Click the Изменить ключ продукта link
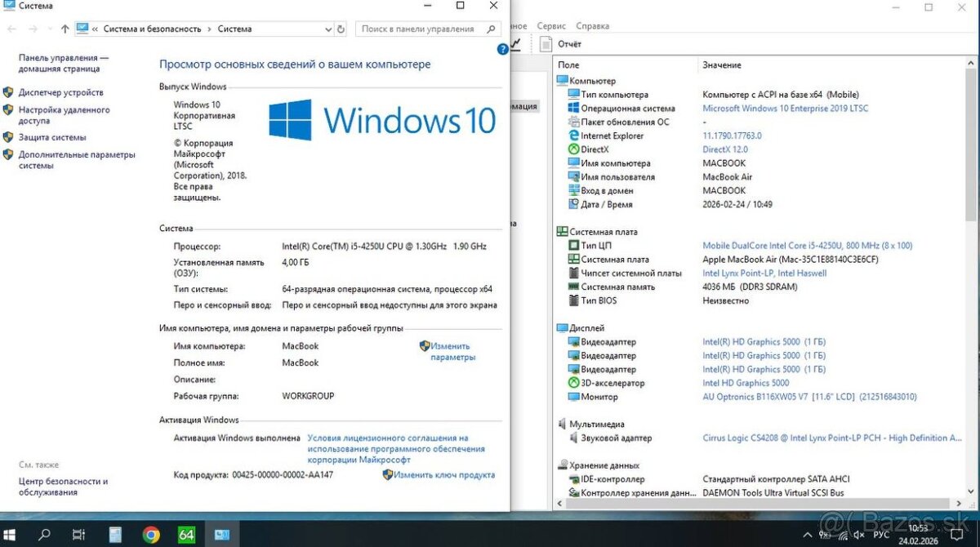Viewport: 980px width, 547px height. 445,474
